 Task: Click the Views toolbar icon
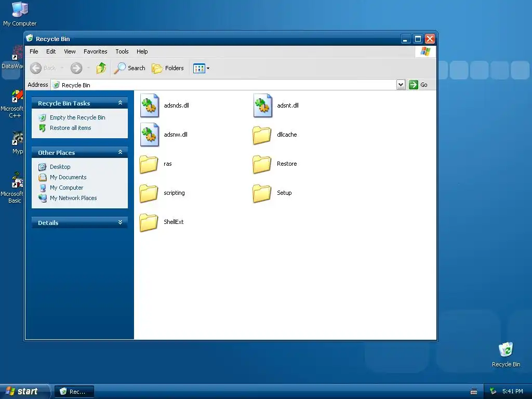199,68
